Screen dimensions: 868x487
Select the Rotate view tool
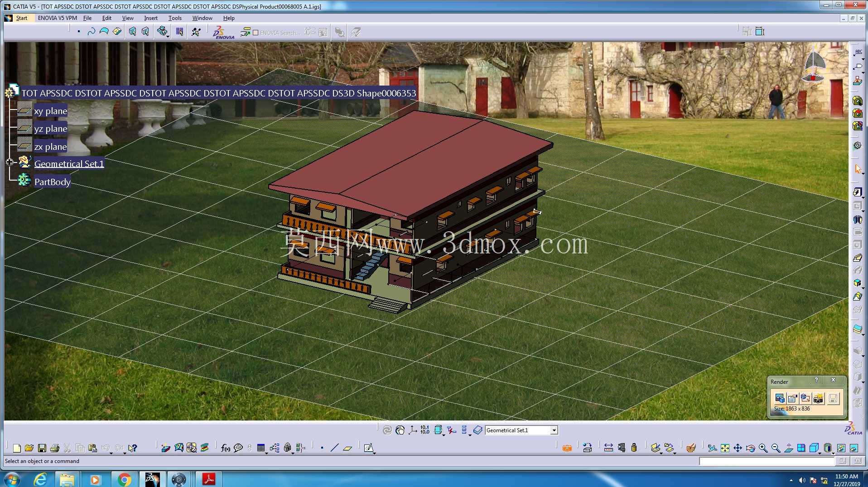[751, 448]
